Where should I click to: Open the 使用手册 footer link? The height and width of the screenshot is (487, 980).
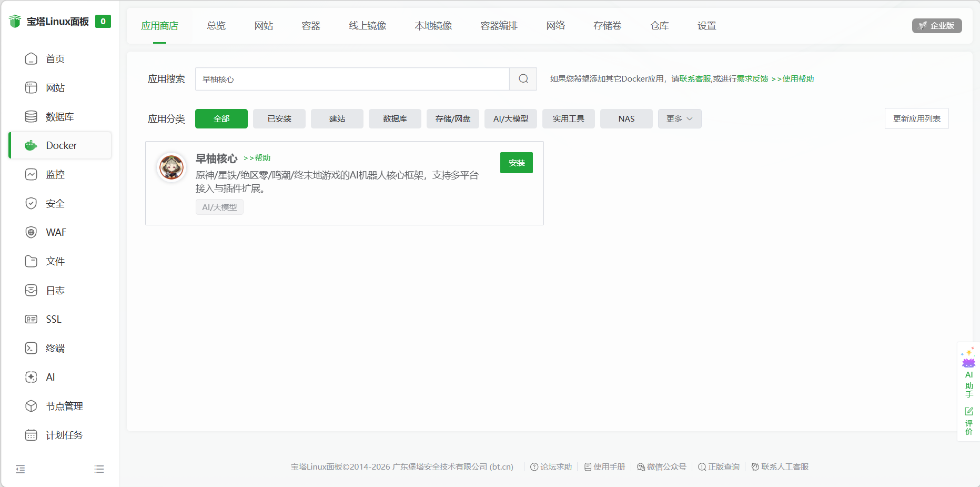tap(605, 467)
